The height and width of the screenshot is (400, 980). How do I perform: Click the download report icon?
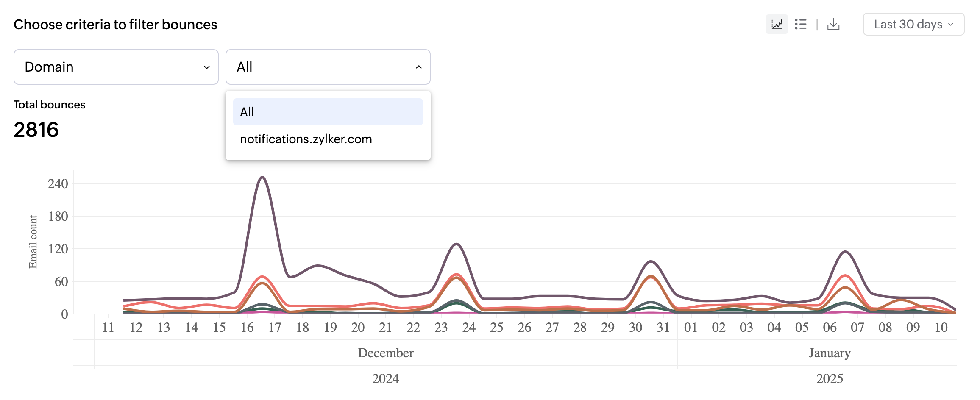(833, 24)
